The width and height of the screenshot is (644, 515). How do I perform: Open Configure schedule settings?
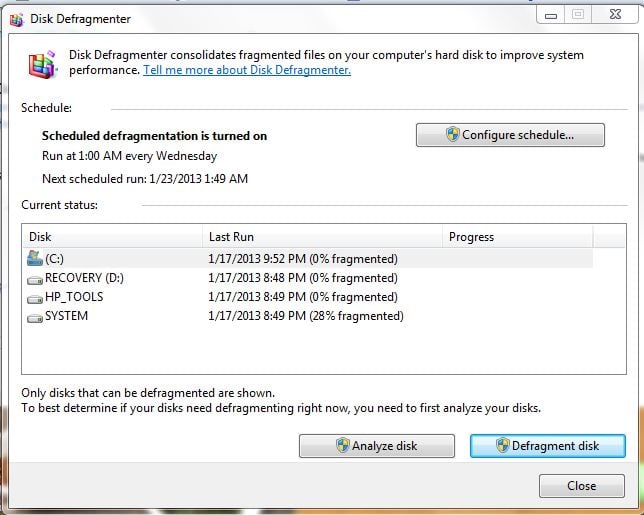click(x=510, y=135)
